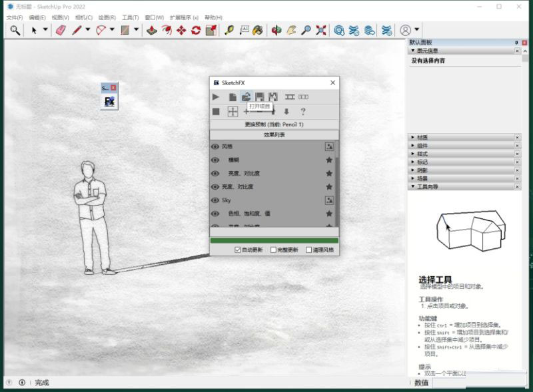Click the Zoom Extents tool
This screenshot has height=392, width=533.
click(x=321, y=30)
